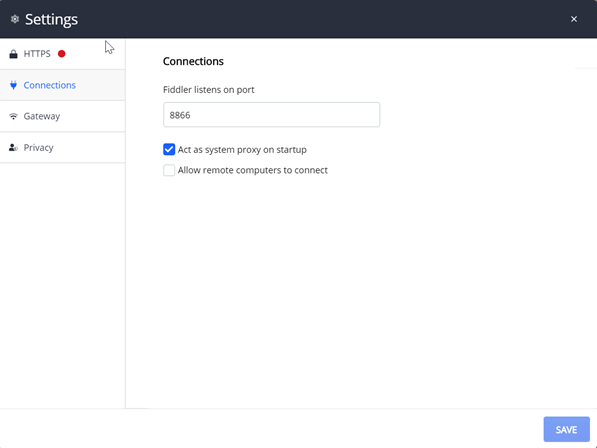Click the Connections section heading
Screen dimensions: 597x448
click(x=193, y=61)
